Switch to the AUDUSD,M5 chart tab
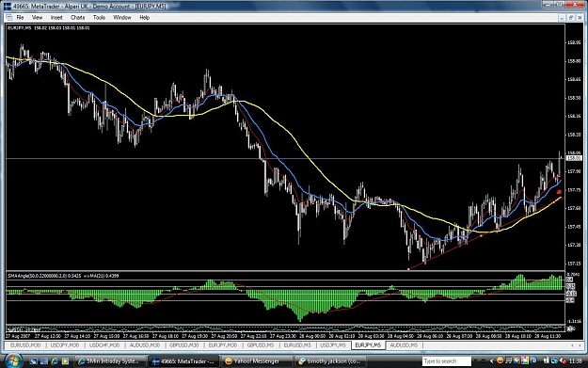This screenshot has width=588, height=368. 404,345
